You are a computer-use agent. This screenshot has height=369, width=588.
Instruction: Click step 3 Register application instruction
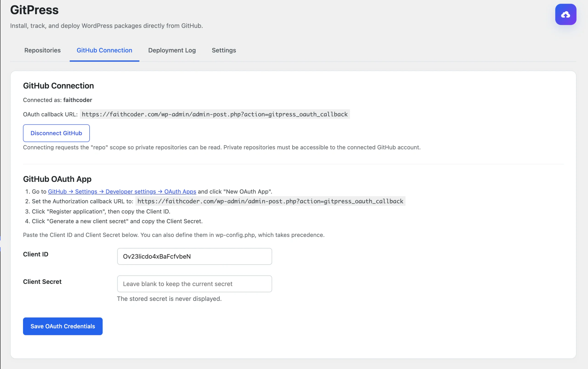click(x=101, y=211)
